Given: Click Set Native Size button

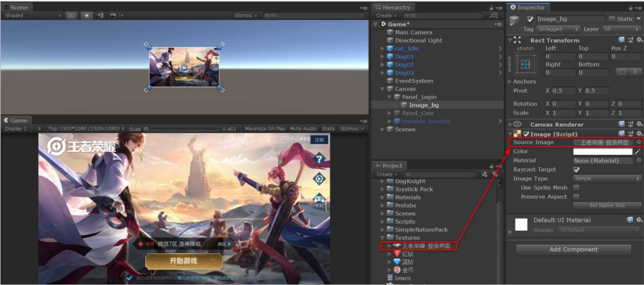Looking at the screenshot, I should [x=607, y=205].
